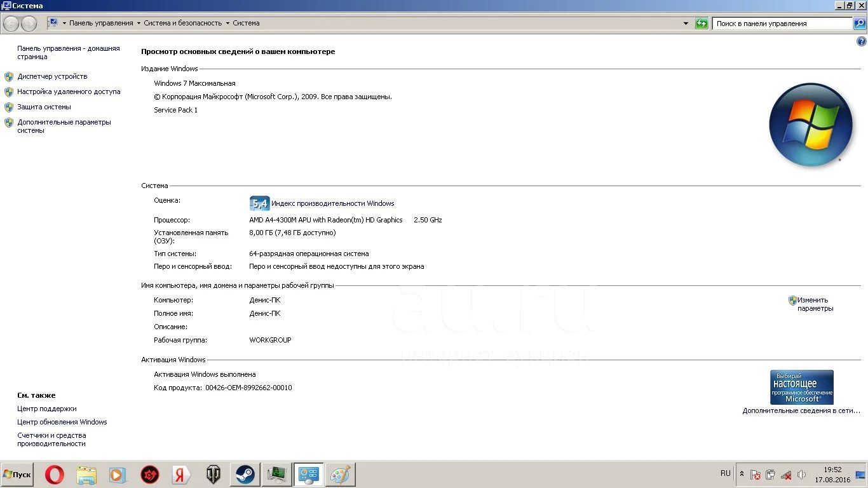
Task: Open the Пуск start menu
Action: (x=17, y=475)
